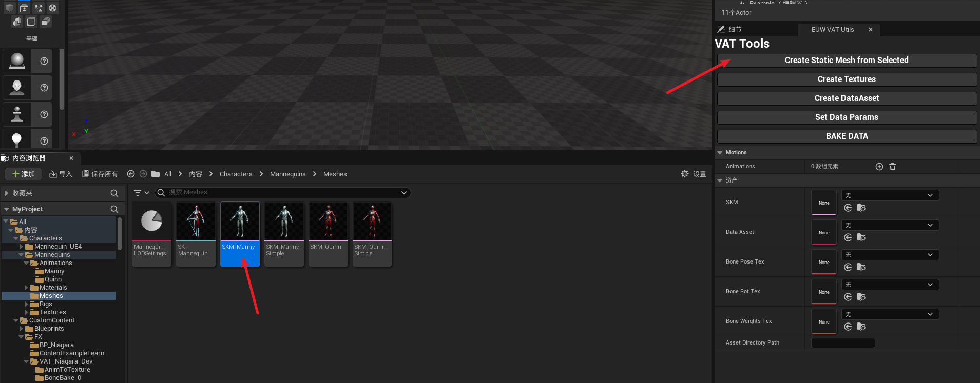
Task: Open help for the first sphere actor
Action: pyautogui.click(x=44, y=61)
